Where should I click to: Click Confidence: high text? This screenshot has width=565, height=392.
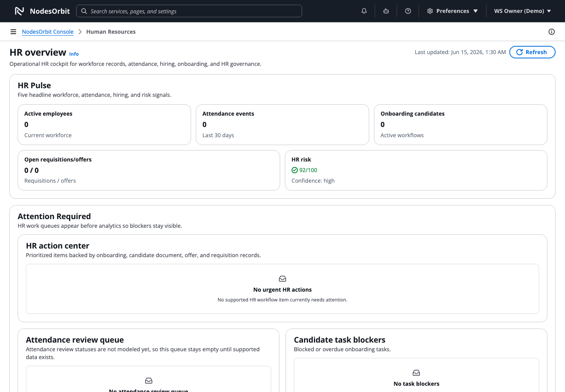pos(313,181)
